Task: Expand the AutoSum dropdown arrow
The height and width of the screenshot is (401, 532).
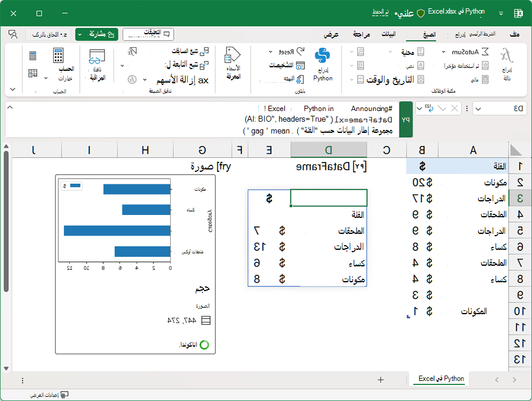Action: (x=443, y=52)
